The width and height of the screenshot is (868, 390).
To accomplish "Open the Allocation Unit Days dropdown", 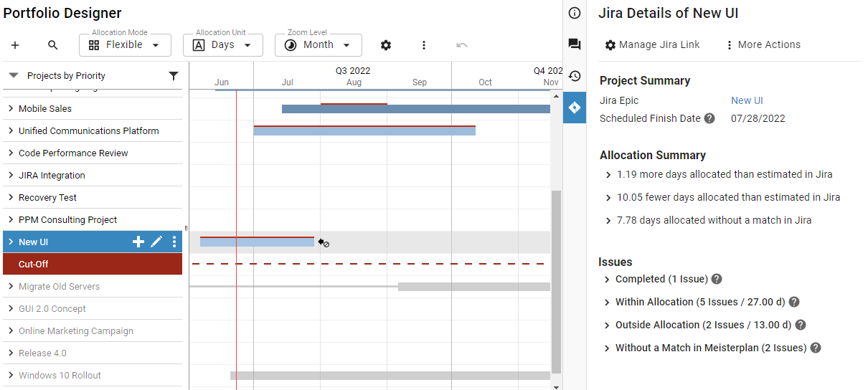I will coord(223,45).
